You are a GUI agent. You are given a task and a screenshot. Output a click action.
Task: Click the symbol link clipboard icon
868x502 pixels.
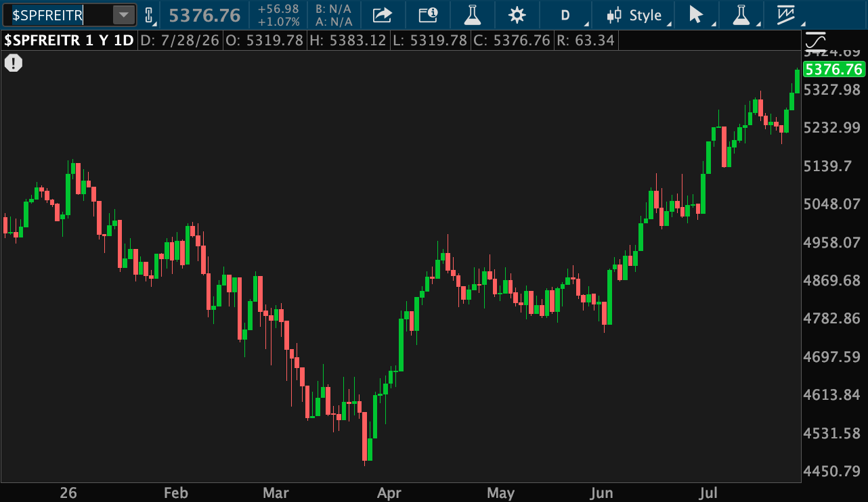pos(150,15)
